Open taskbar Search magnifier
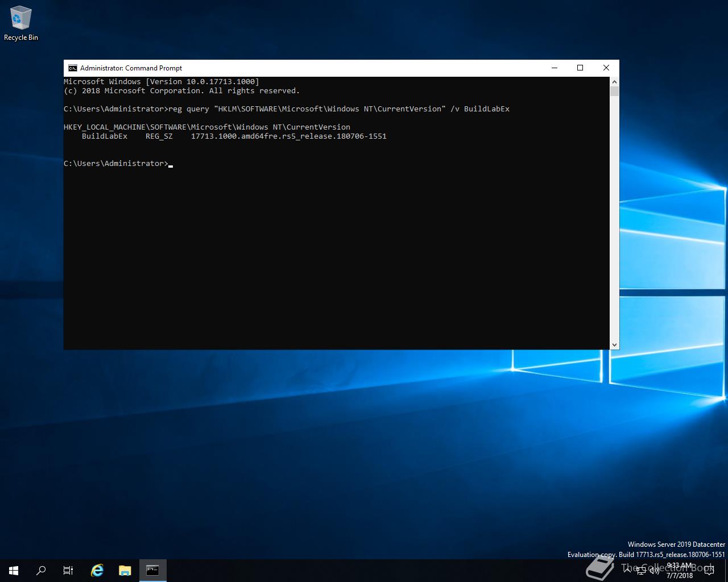This screenshot has height=582, width=728. point(41,571)
